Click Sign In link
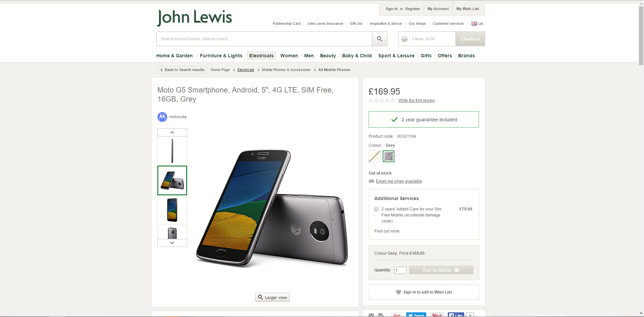 [391, 9]
